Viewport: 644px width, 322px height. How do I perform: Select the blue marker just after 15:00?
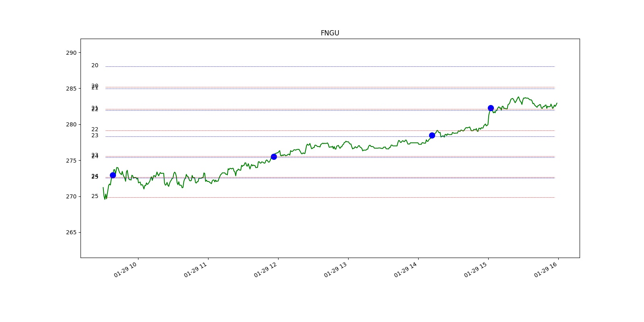click(x=491, y=108)
